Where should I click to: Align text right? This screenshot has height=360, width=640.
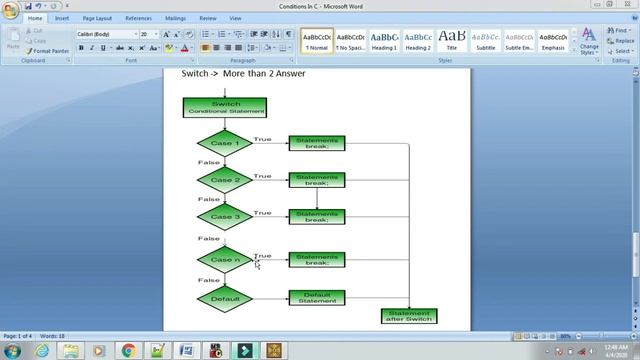point(227,48)
